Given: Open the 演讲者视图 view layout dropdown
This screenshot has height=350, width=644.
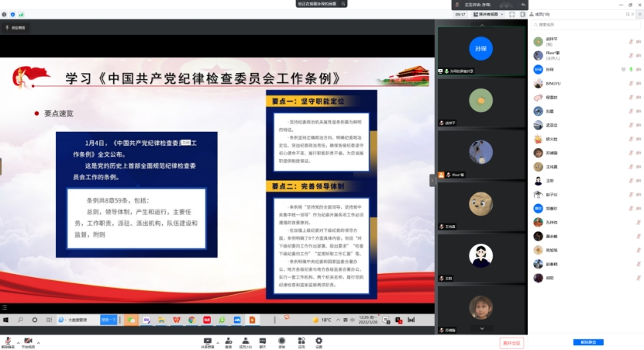Looking at the screenshot, I should click(x=490, y=14).
